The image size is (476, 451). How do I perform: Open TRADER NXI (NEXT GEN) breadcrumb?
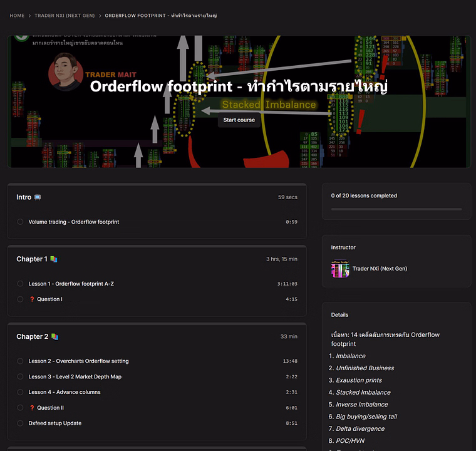[x=65, y=16]
